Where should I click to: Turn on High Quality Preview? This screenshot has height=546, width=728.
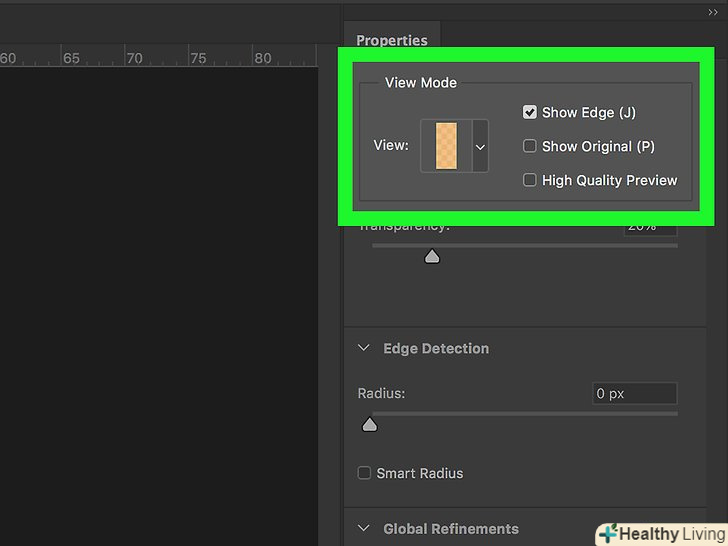530,180
